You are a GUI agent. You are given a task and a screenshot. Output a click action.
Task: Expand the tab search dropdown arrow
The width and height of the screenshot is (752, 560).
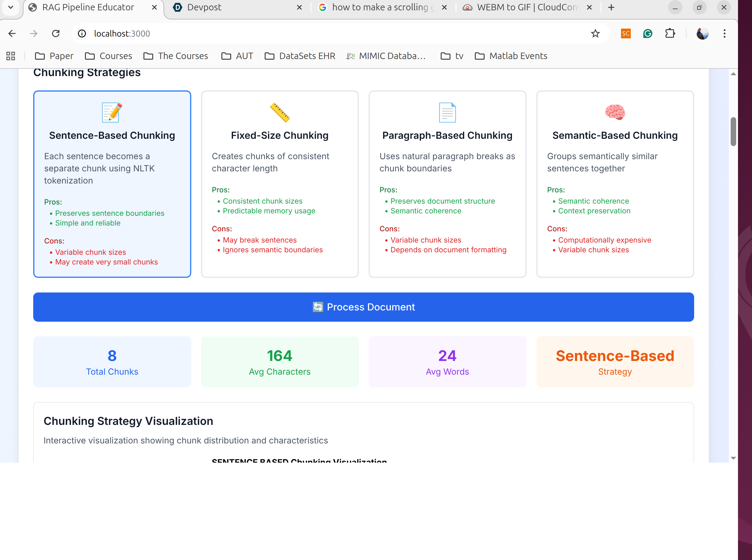point(11,7)
